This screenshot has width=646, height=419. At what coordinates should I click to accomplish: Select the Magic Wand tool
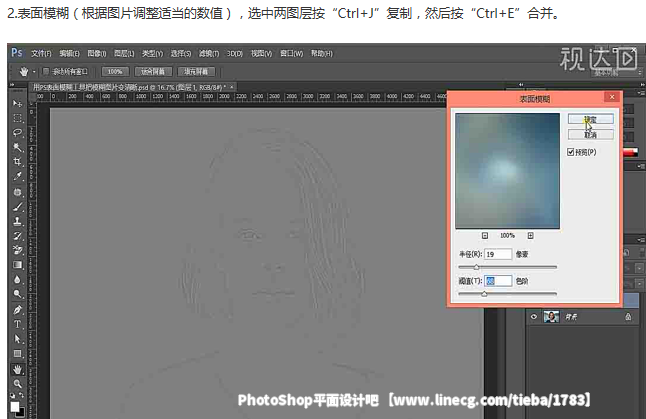point(17,147)
